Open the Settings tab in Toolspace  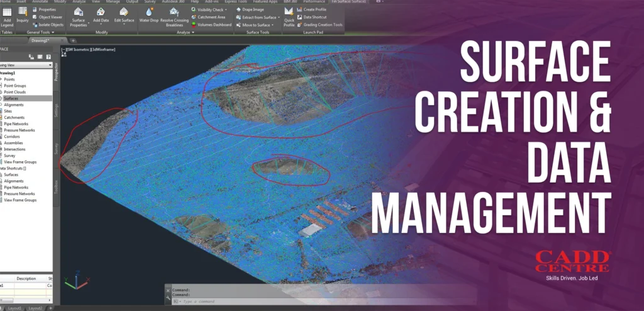tap(56, 110)
